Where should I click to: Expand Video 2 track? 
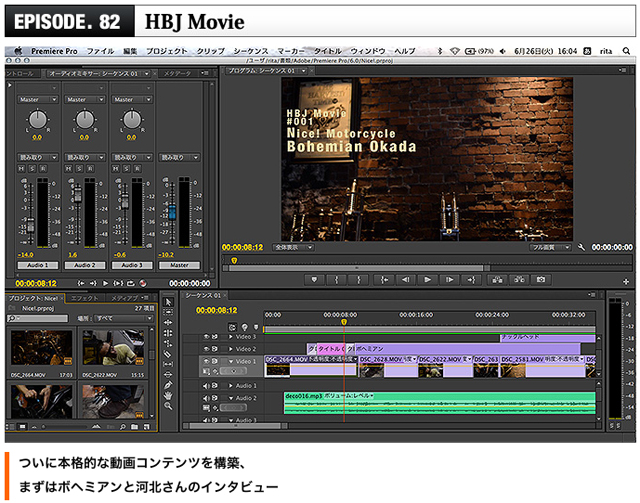point(231,349)
